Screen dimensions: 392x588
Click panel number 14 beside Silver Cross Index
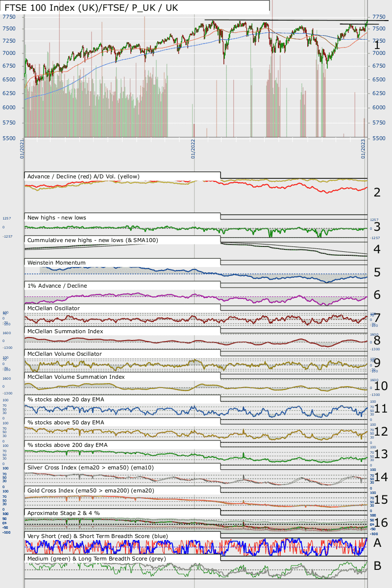[381, 477]
